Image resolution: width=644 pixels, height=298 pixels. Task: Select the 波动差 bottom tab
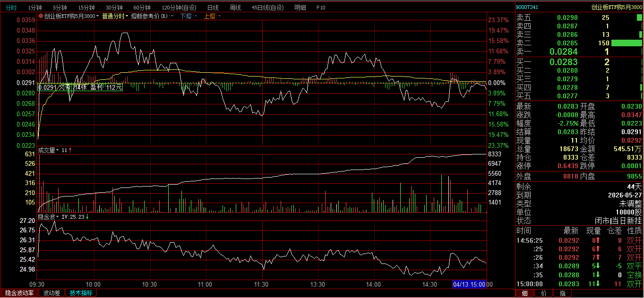[51, 293]
